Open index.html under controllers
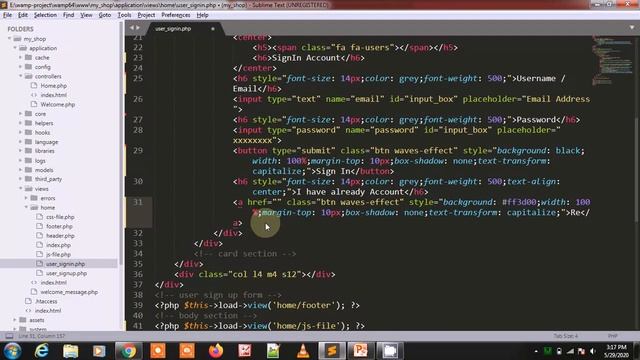Viewport: 640px width, 360px height. pos(53,95)
